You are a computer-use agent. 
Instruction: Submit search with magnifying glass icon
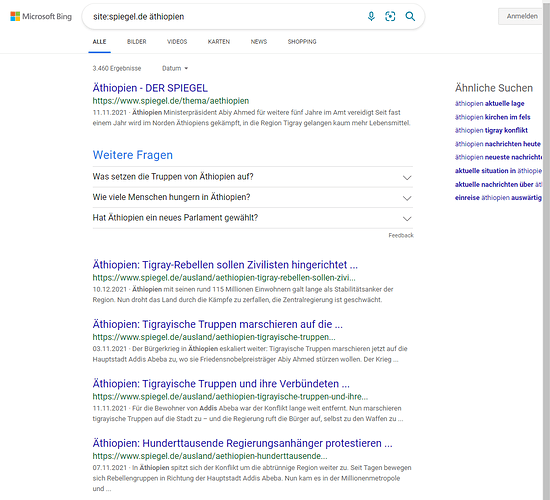pos(410,16)
